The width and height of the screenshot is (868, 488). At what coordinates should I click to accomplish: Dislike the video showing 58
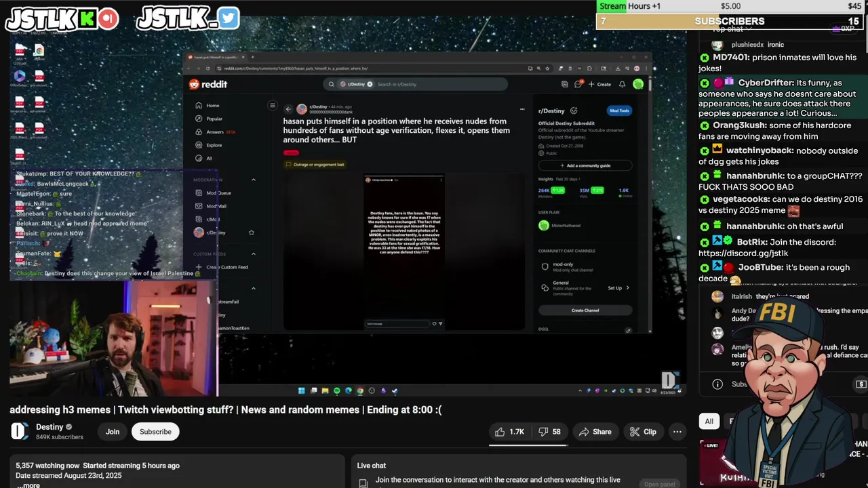549,432
